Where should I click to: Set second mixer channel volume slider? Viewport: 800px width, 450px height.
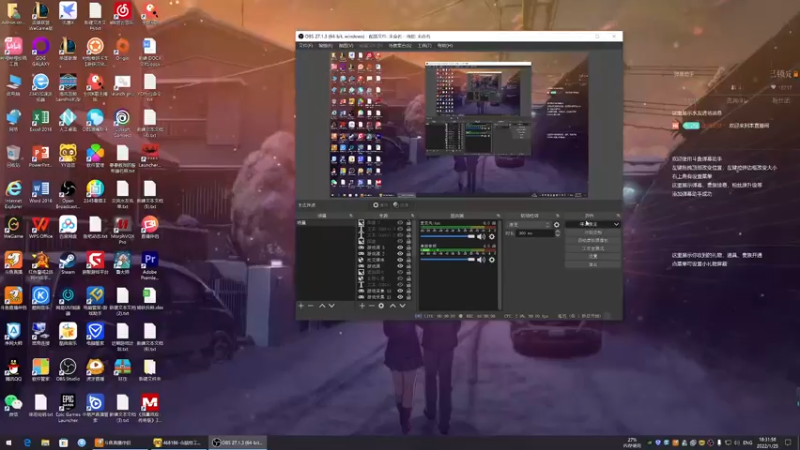(x=447, y=260)
